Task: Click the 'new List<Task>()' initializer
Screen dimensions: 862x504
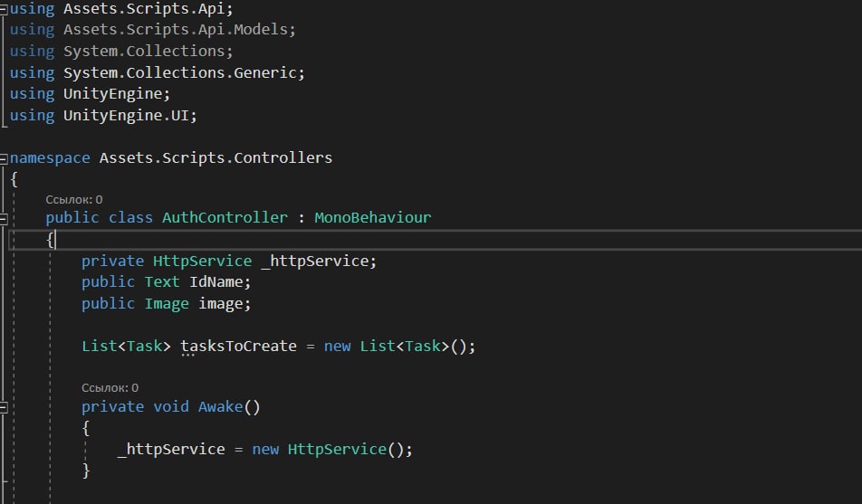Action: [396, 347]
